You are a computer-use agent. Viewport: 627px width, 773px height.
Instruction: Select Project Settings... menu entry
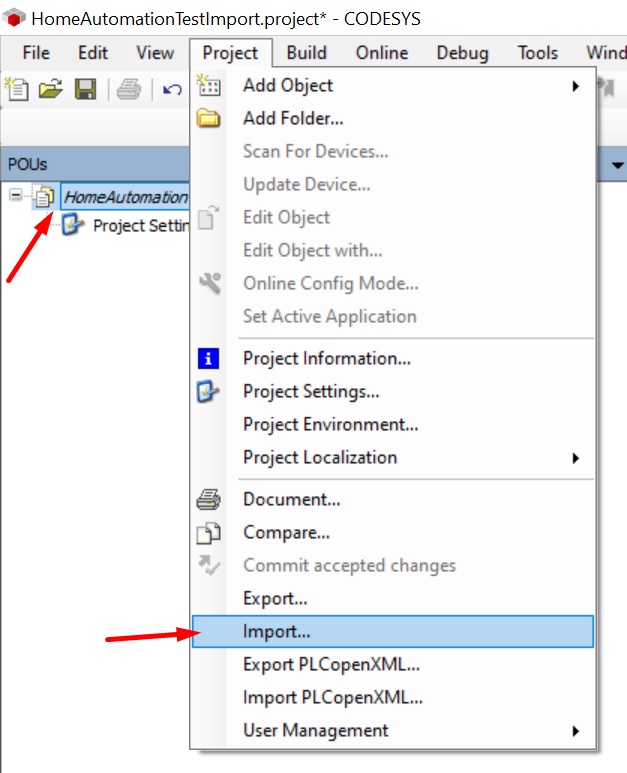click(x=393, y=391)
